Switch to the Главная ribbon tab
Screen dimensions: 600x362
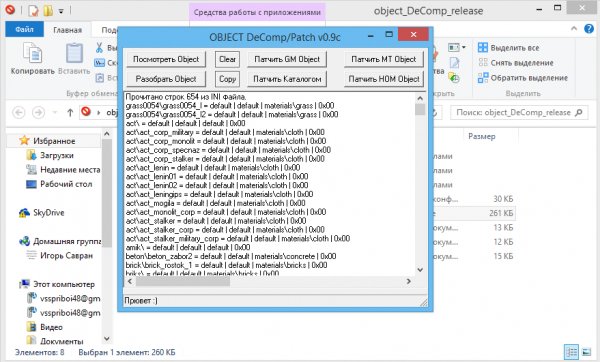[67, 30]
